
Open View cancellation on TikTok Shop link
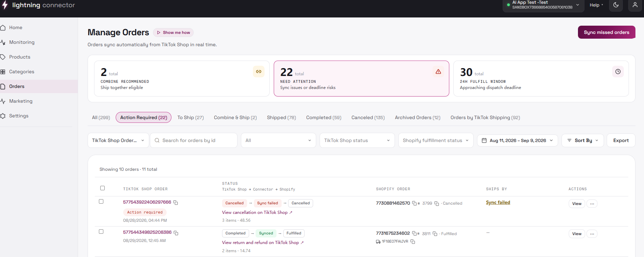[x=257, y=213]
